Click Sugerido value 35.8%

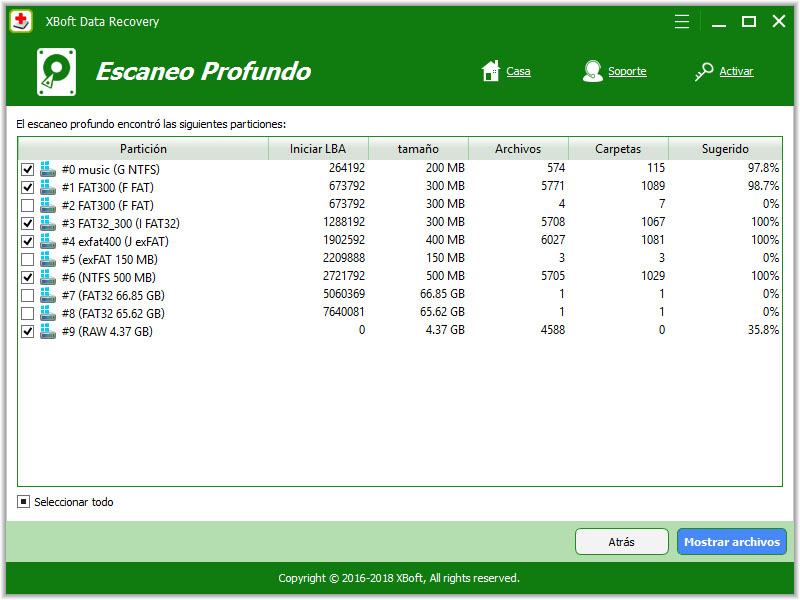point(763,330)
